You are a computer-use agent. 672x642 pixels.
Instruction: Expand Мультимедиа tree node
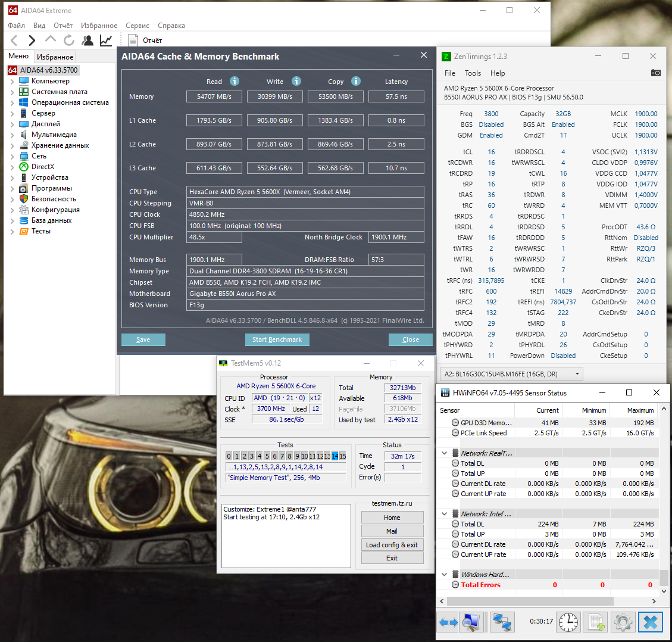click(12, 135)
